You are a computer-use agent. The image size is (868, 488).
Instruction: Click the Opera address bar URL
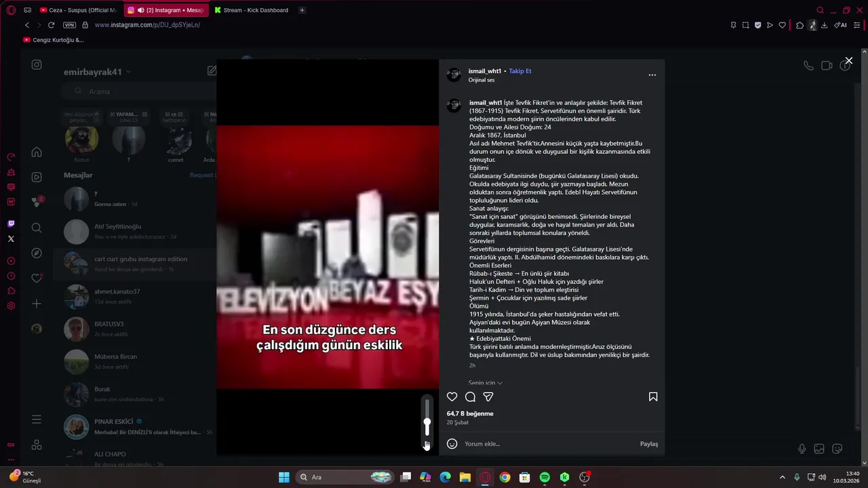[147, 25]
